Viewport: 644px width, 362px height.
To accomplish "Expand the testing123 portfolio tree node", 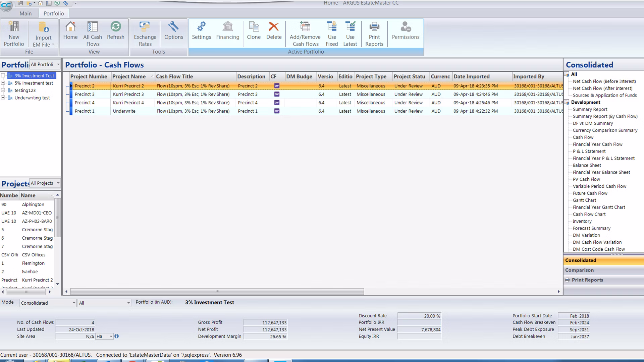I will tap(3, 90).
